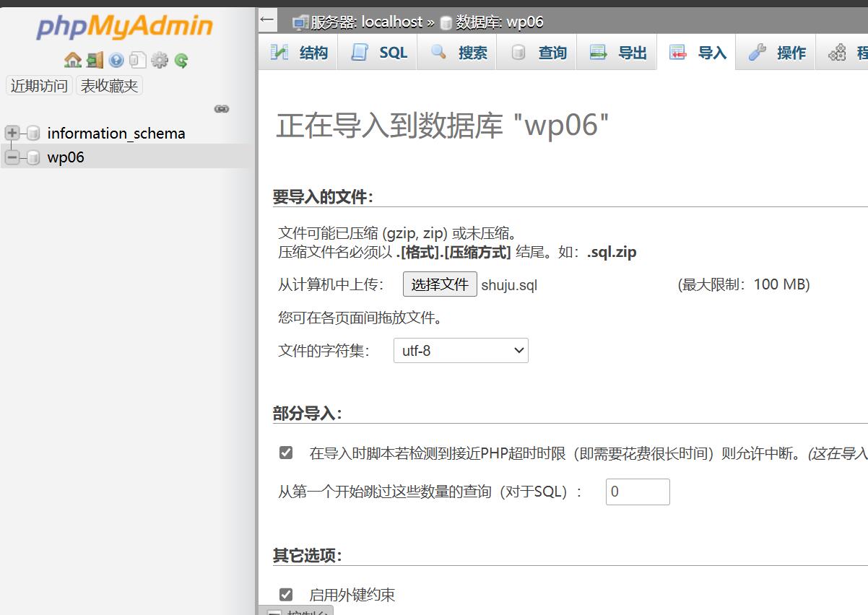Click the Home icon in sidebar
The image size is (868, 615).
pos(72,61)
